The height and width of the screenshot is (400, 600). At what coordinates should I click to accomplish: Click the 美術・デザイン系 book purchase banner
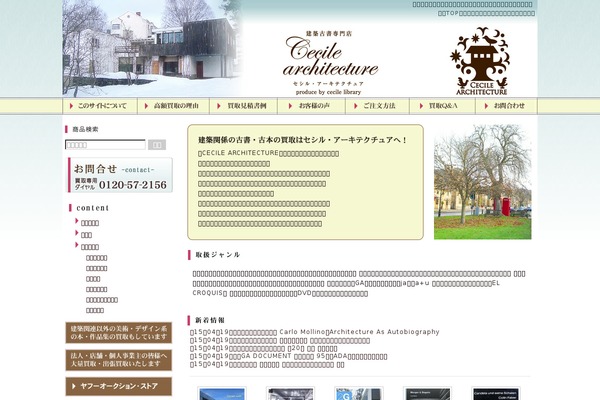click(119, 333)
